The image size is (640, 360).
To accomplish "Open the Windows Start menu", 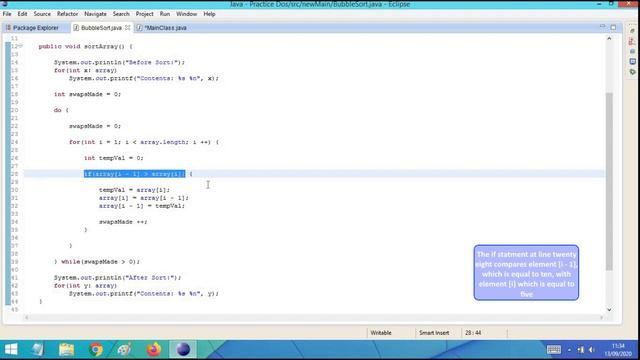I will point(11,349).
